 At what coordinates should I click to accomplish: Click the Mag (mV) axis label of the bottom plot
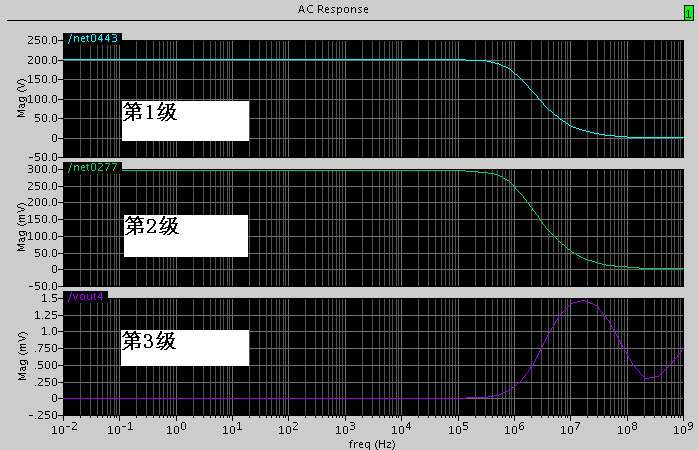(x=22, y=356)
